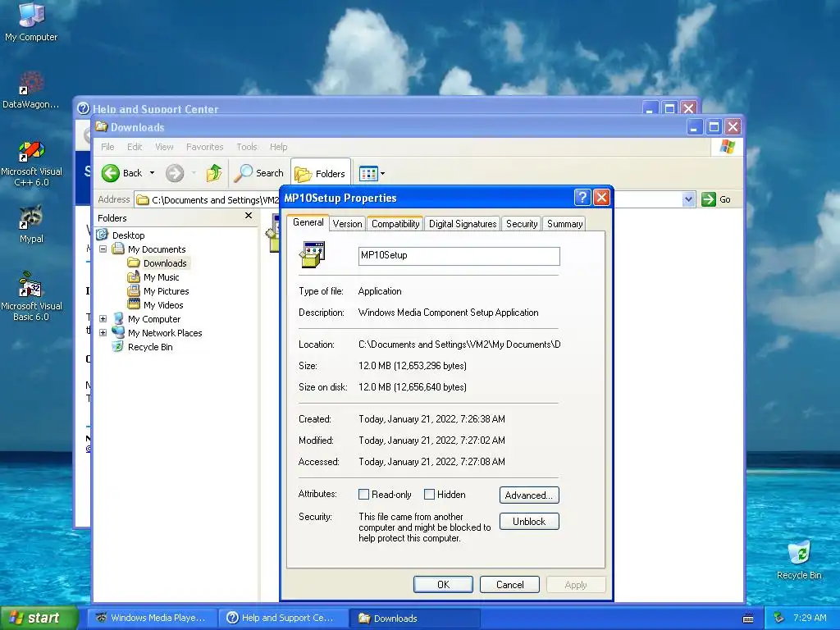Image resolution: width=840 pixels, height=630 pixels.
Task: Open the File menu in Downloads
Action: tap(107, 147)
